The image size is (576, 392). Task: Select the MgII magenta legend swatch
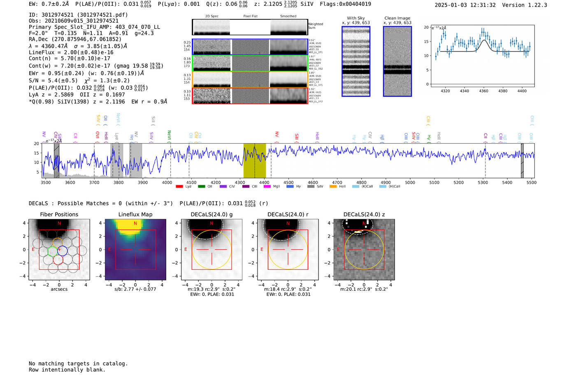267,186
